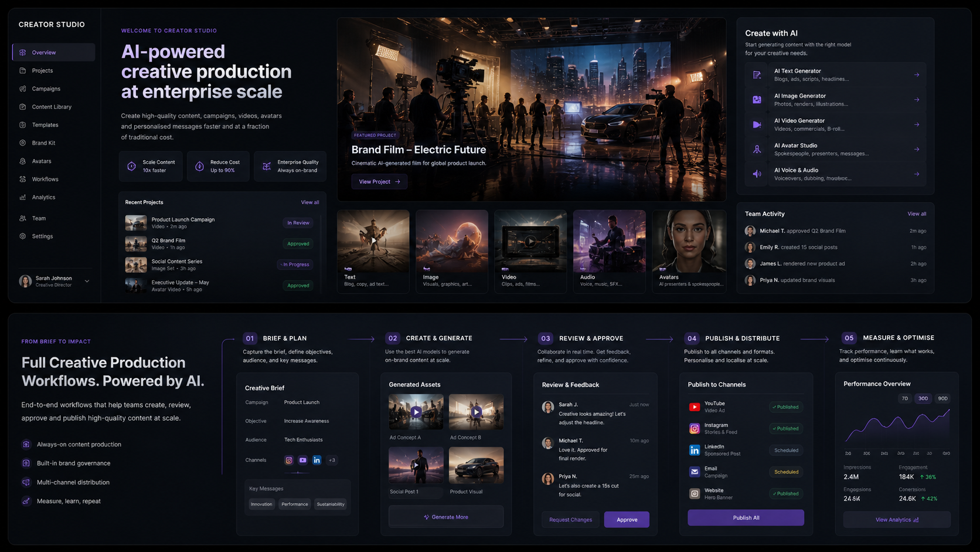Open AI Video Generator via its arrow

(917, 125)
